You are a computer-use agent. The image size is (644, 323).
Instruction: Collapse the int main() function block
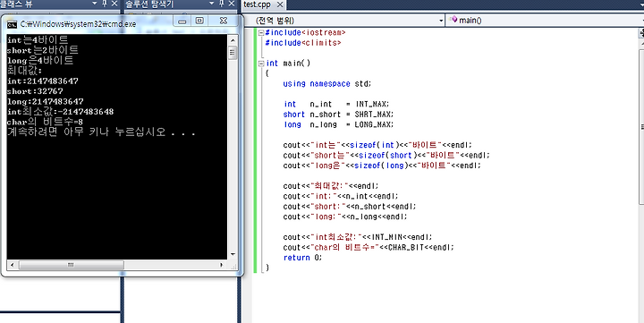261,64
